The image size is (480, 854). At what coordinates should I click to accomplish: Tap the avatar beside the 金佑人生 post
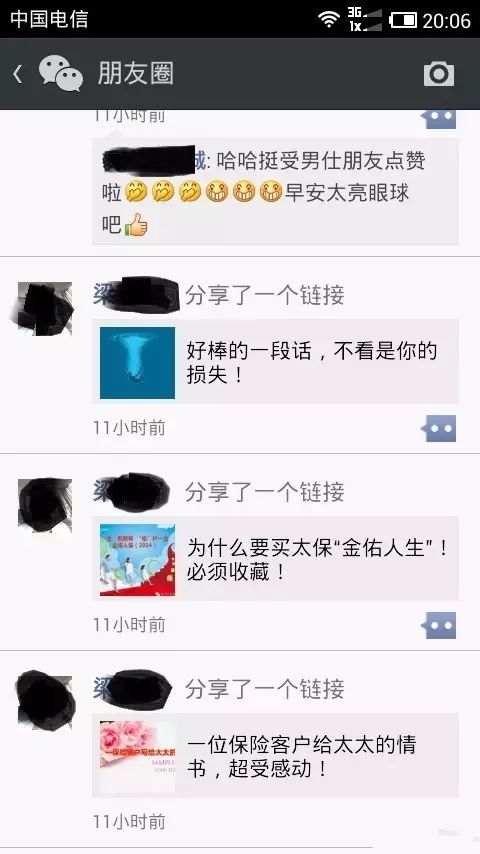coord(45,505)
